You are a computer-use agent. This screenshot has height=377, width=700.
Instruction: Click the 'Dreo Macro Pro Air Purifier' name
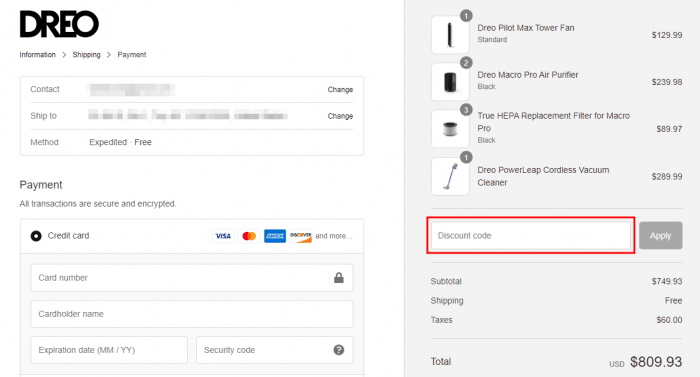528,75
